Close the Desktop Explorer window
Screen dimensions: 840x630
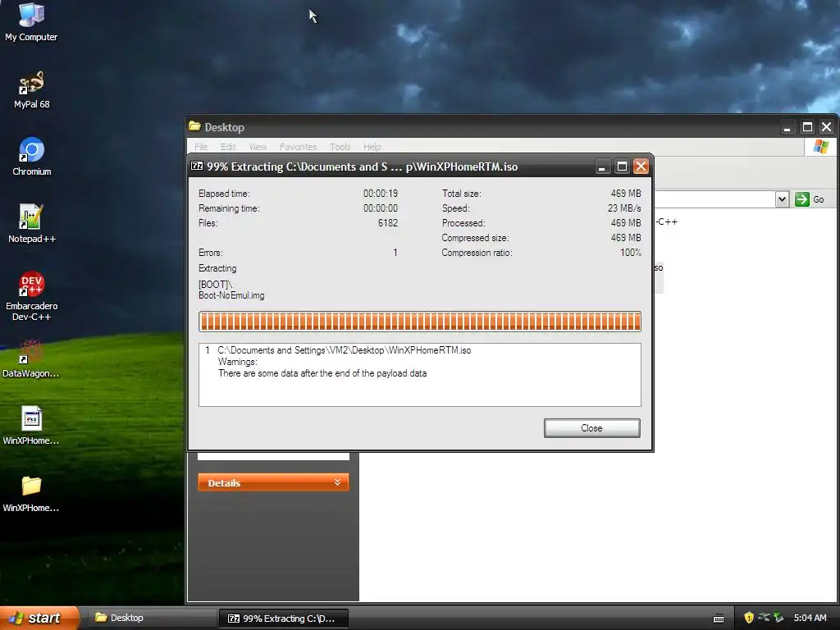tap(827, 127)
